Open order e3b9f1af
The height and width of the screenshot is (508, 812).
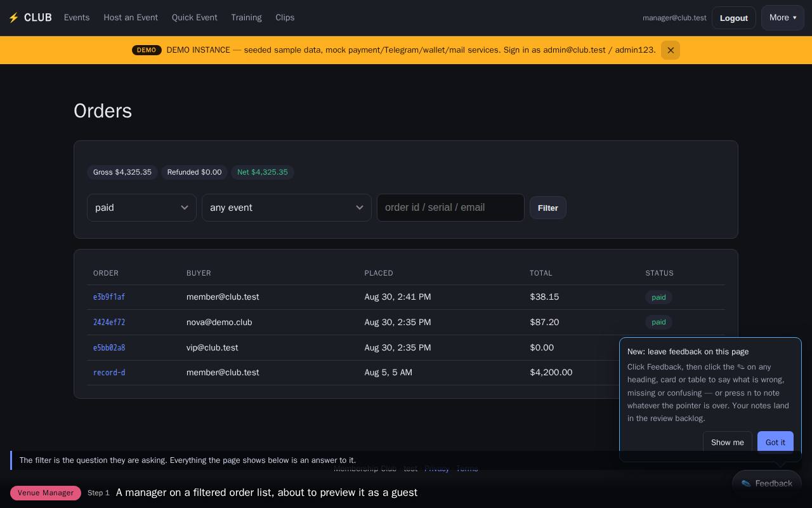[x=109, y=297]
